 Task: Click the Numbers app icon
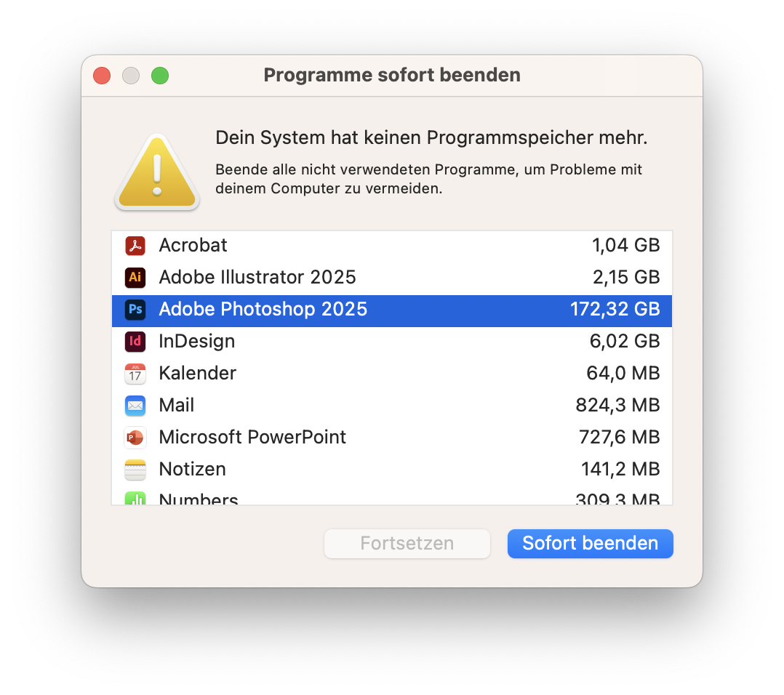(x=135, y=499)
